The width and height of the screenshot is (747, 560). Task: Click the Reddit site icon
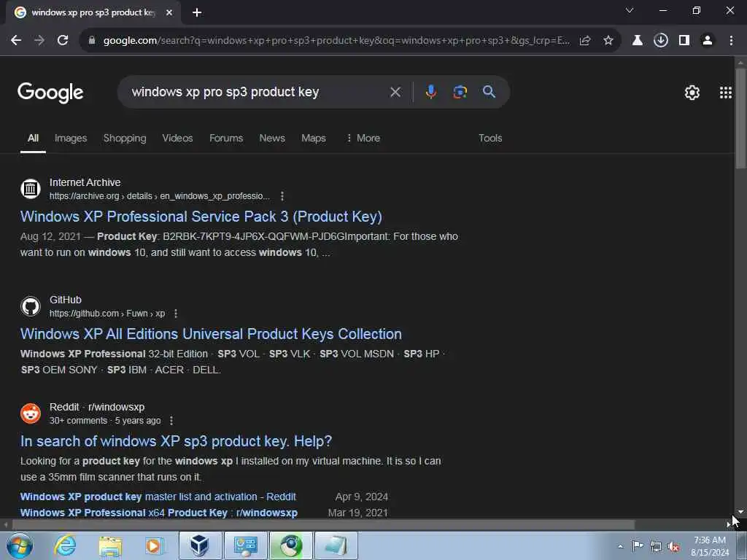point(31,413)
